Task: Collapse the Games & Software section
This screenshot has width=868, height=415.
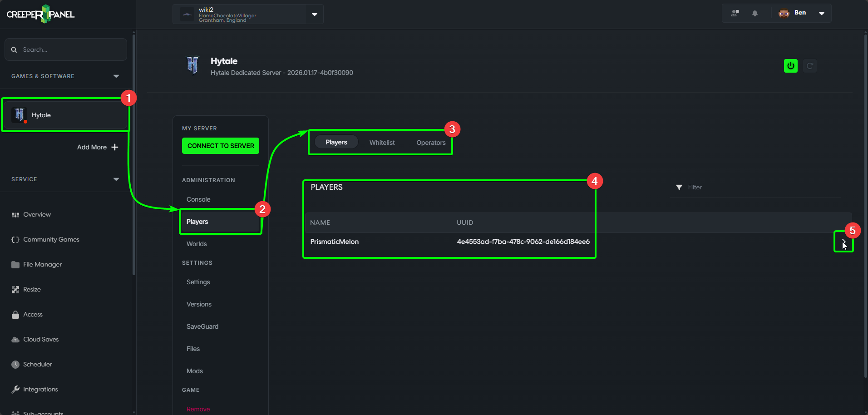Action: pos(116,76)
